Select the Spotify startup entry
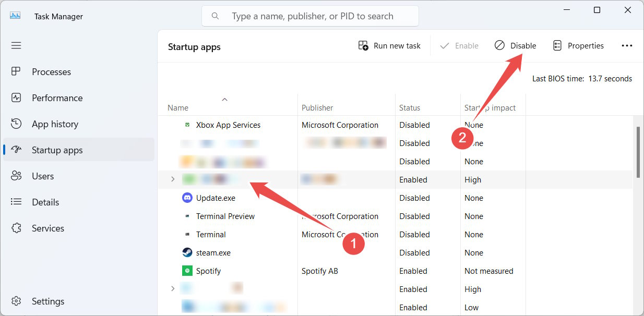 click(207, 271)
